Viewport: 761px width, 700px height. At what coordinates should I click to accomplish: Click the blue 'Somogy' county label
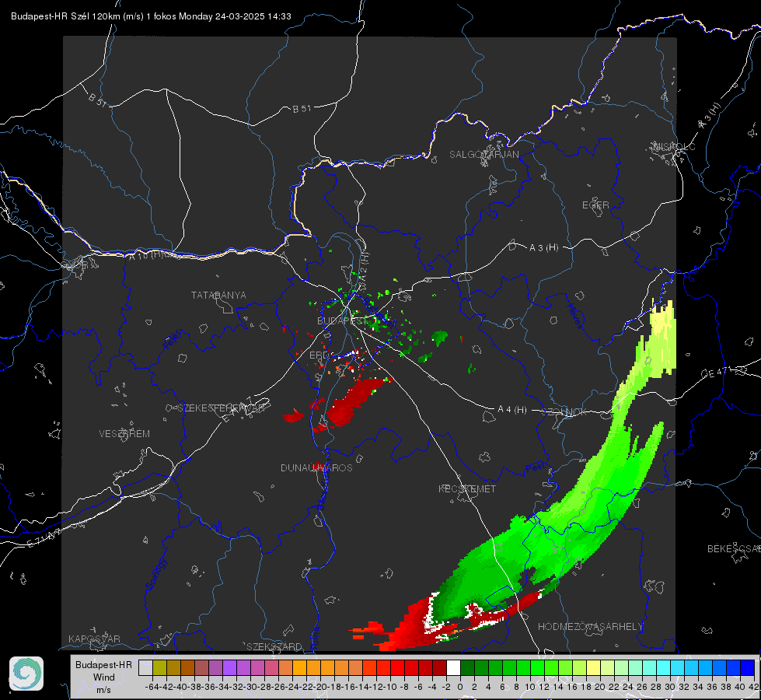pyautogui.click(x=155, y=574)
